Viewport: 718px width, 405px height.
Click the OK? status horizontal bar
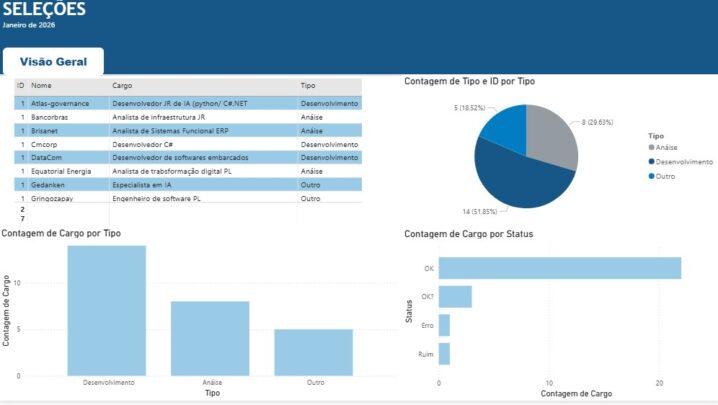[455, 297]
